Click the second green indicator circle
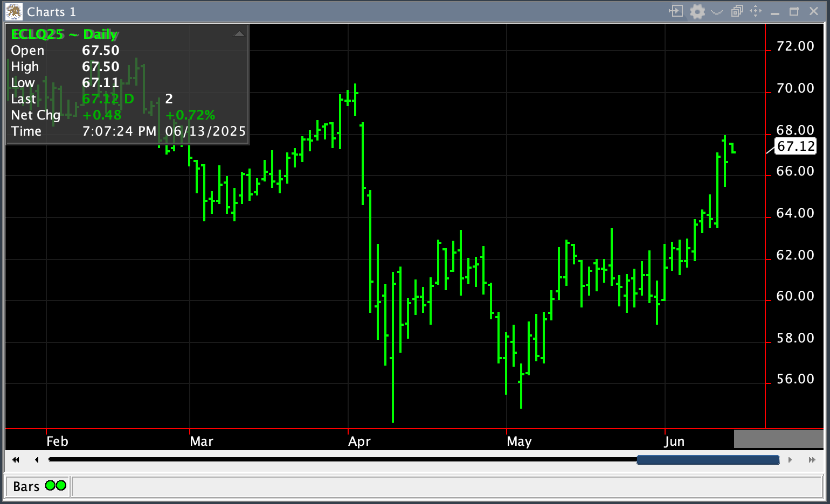Screen dimensions: 830x504 click(x=61, y=485)
